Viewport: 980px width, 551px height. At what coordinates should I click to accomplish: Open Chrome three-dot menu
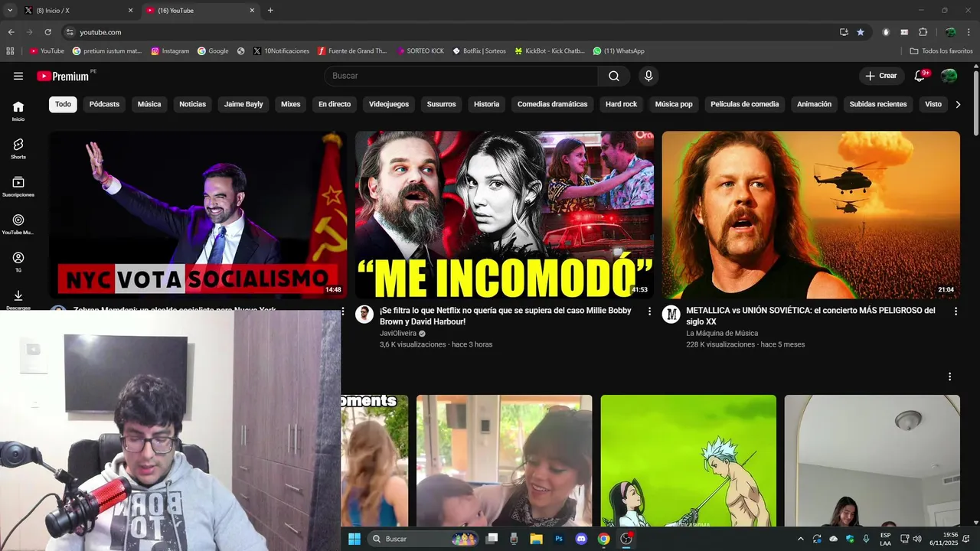969,32
